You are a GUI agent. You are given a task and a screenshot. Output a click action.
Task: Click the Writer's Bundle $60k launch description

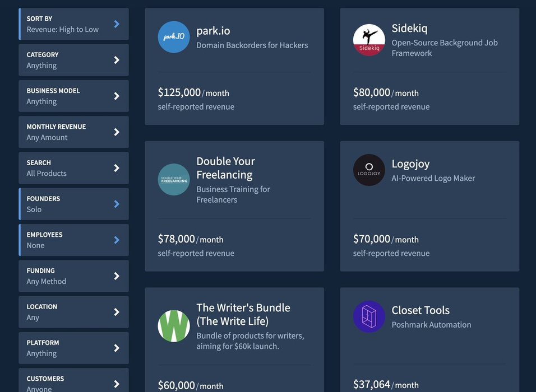(250, 341)
